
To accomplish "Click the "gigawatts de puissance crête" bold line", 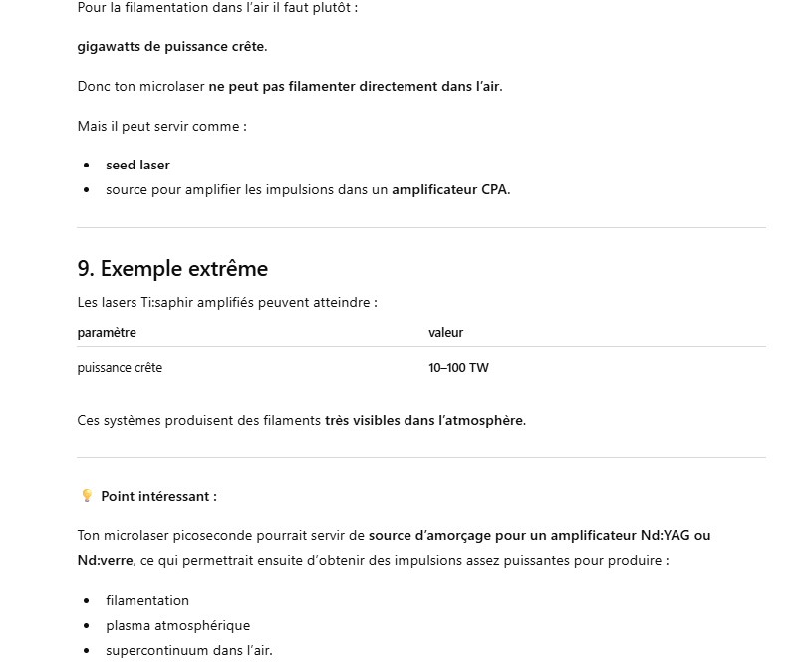I will 172,46.
